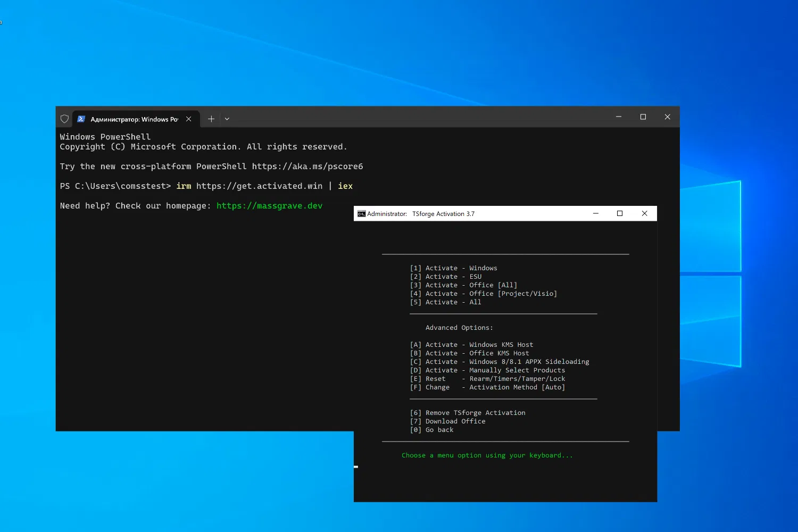798x532 pixels.
Task: Click the https://aka.ms/pscore6 URL text
Action: pyautogui.click(x=307, y=167)
